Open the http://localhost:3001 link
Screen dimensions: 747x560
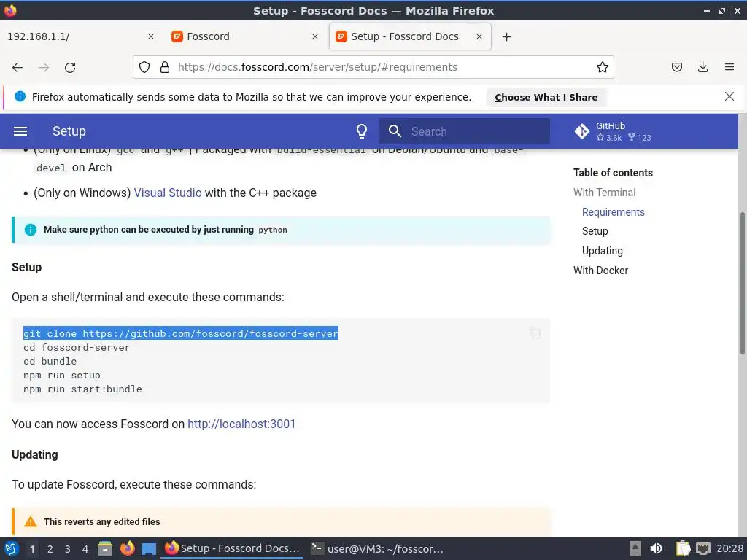pos(241,424)
